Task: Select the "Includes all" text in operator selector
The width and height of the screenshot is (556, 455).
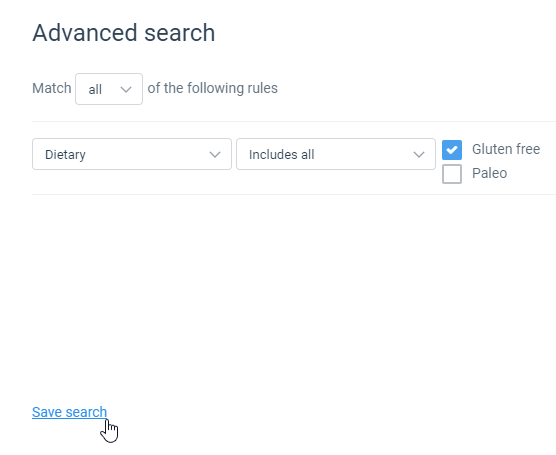Action: coord(282,155)
